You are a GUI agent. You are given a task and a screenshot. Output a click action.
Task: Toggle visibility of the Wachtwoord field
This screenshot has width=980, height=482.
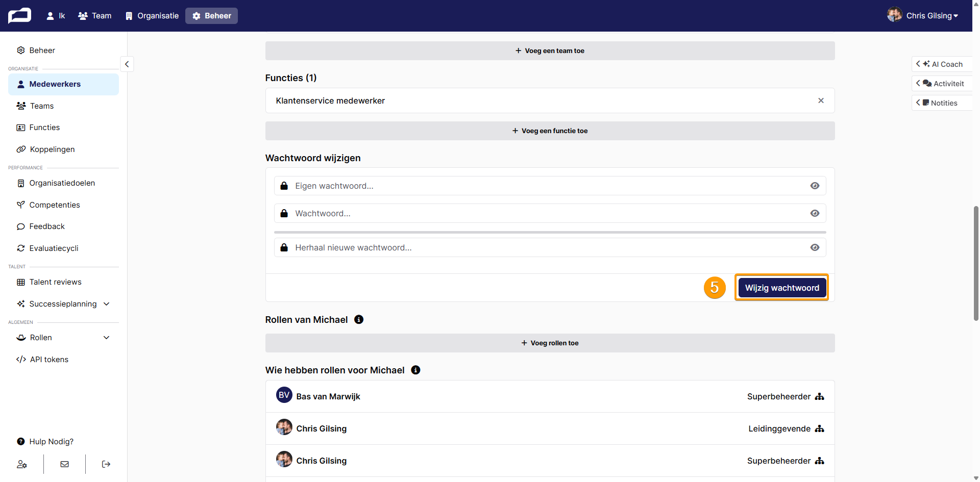coord(815,213)
